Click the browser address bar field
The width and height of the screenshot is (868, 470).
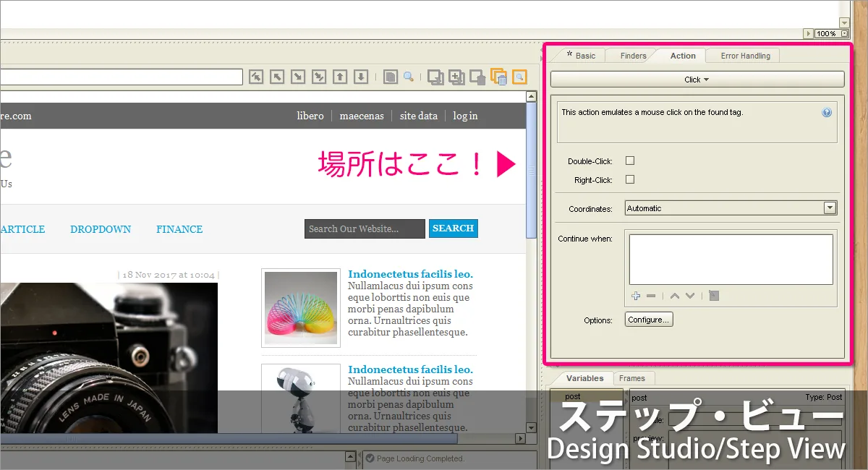pyautogui.click(x=122, y=77)
